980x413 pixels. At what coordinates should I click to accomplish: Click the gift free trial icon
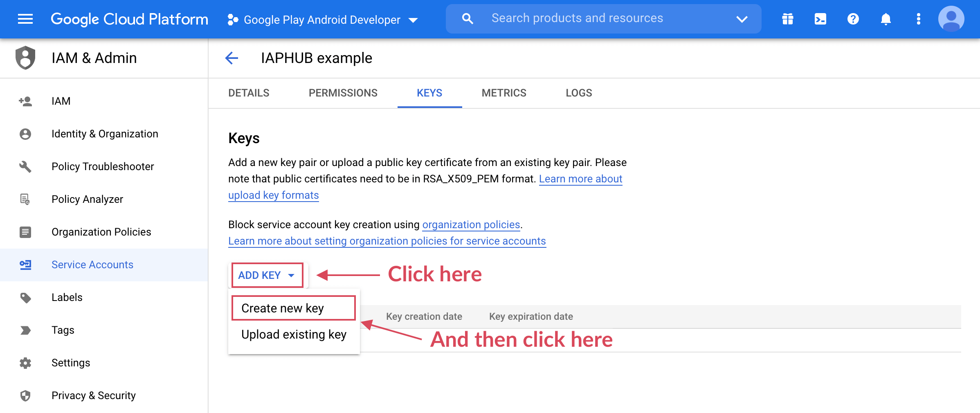(x=787, y=19)
